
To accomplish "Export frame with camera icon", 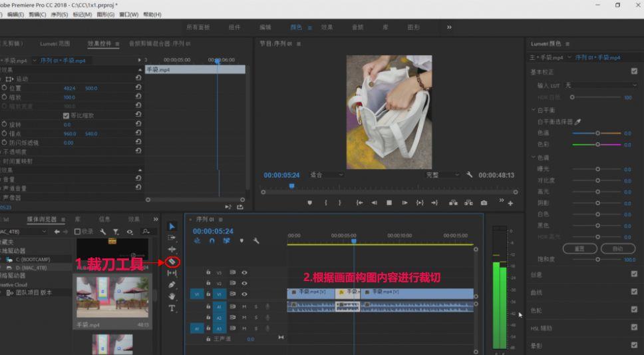I will pyautogui.click(x=484, y=202).
